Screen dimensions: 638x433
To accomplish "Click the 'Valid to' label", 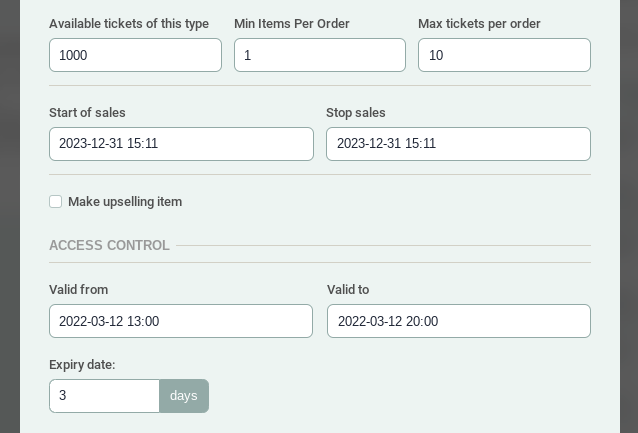I will click(x=348, y=290).
